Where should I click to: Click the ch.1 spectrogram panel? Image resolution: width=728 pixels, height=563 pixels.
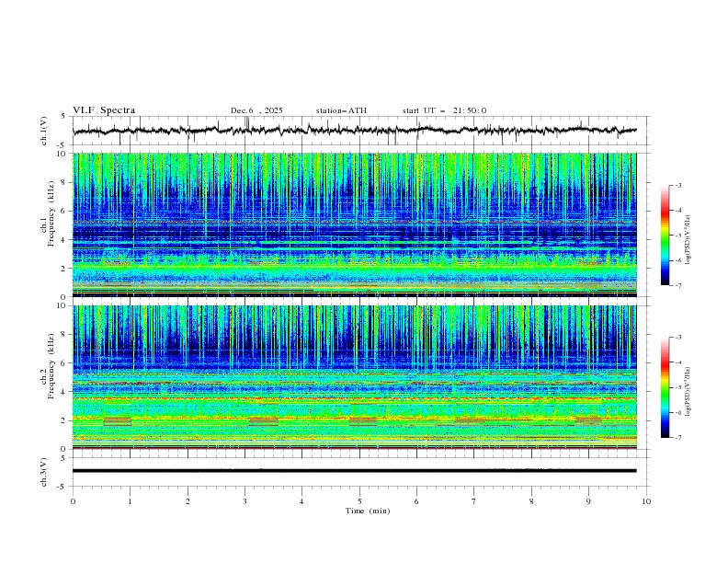pyautogui.click(x=354, y=224)
